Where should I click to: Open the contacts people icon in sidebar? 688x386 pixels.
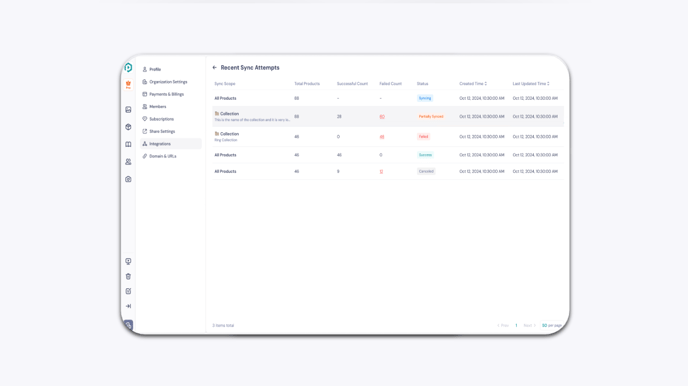128,162
